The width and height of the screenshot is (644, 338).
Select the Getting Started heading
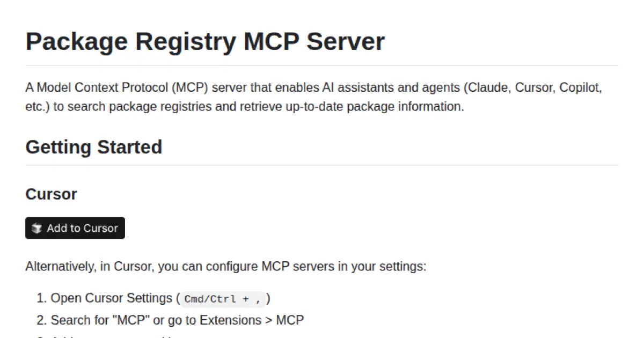tap(93, 147)
